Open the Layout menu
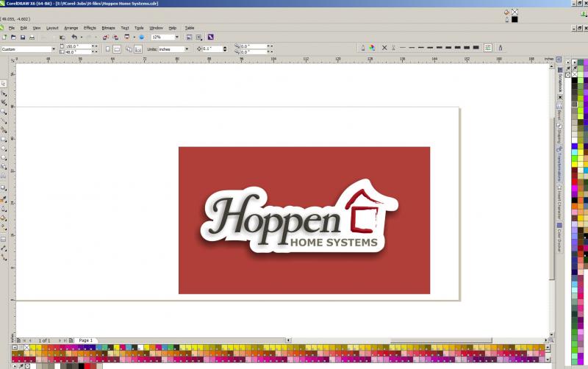Viewport: 588px width, 369px height. point(52,28)
